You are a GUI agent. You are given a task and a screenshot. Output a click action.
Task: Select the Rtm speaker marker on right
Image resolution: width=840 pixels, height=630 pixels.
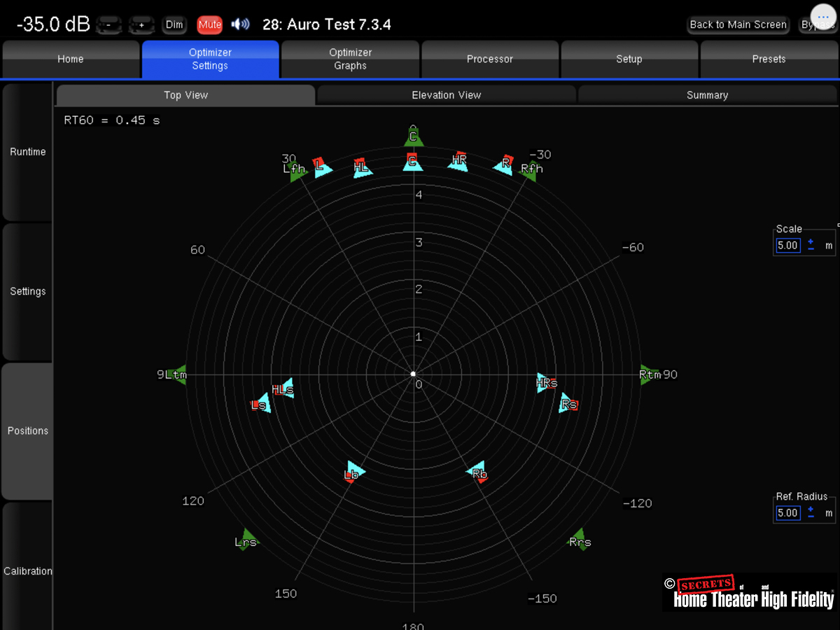point(648,374)
